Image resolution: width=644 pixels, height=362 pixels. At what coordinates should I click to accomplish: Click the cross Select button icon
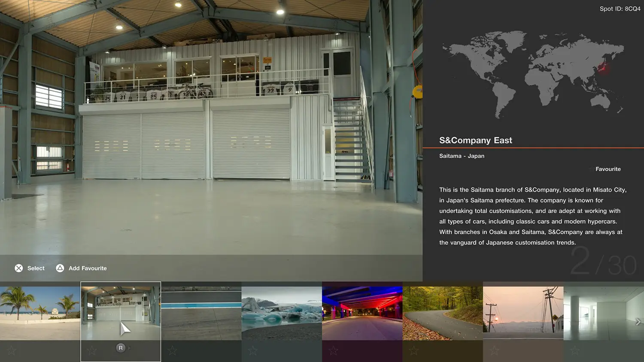19,268
